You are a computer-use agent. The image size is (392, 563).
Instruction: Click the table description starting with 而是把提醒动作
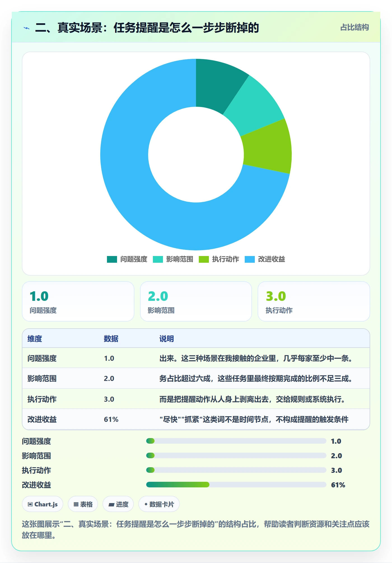(x=252, y=399)
